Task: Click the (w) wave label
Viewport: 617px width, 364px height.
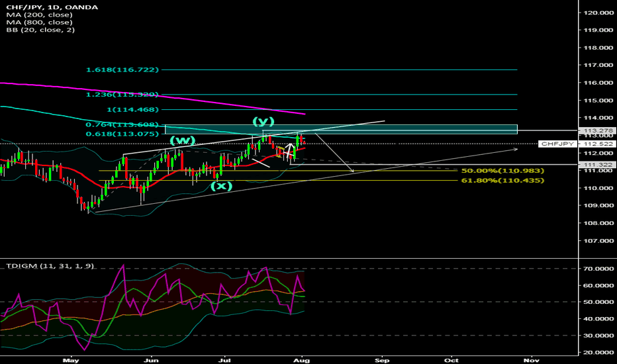Action: click(x=183, y=140)
